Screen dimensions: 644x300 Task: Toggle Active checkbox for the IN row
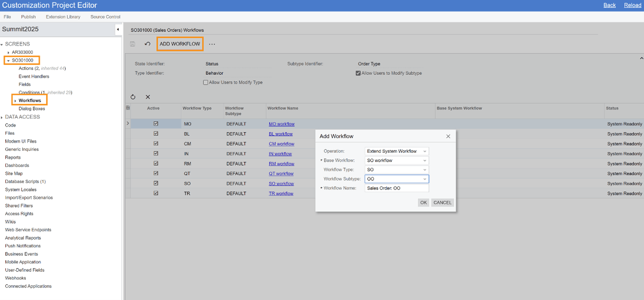click(156, 153)
